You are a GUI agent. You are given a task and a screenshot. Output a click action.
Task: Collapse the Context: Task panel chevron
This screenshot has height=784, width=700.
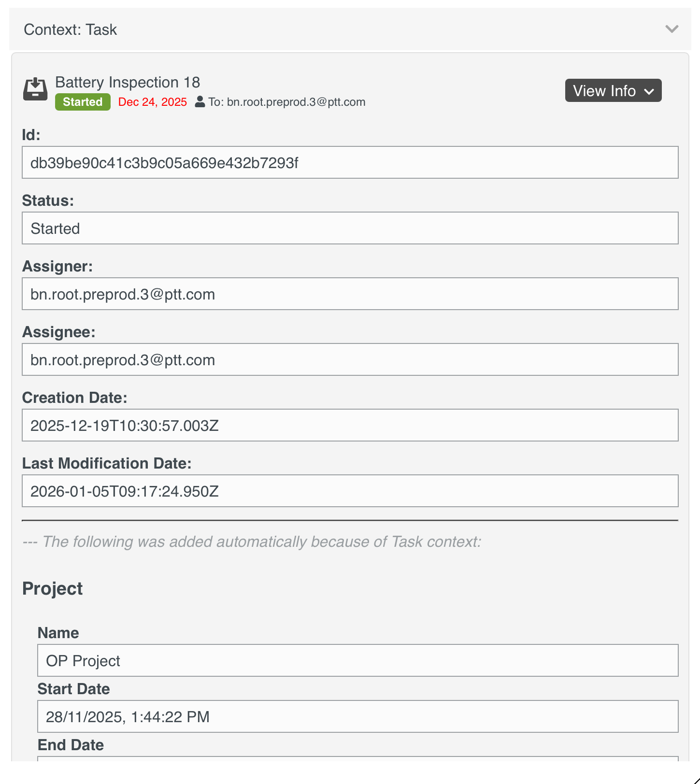[x=671, y=29]
